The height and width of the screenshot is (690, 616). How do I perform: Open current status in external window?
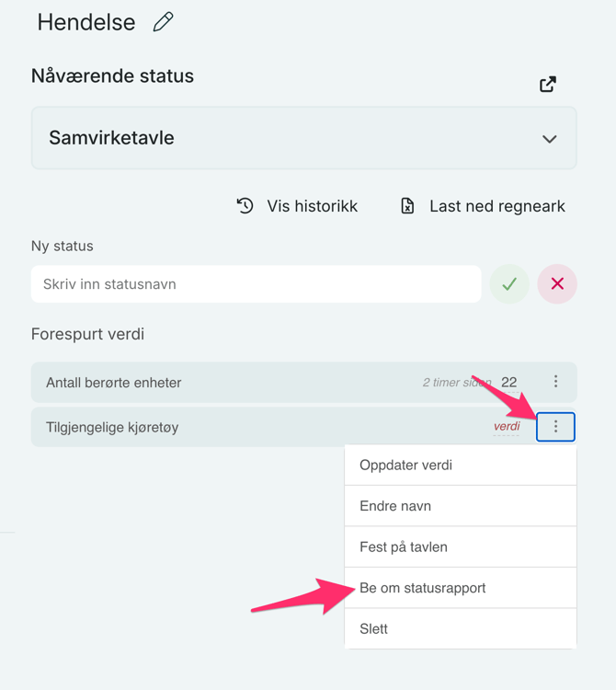(x=548, y=85)
